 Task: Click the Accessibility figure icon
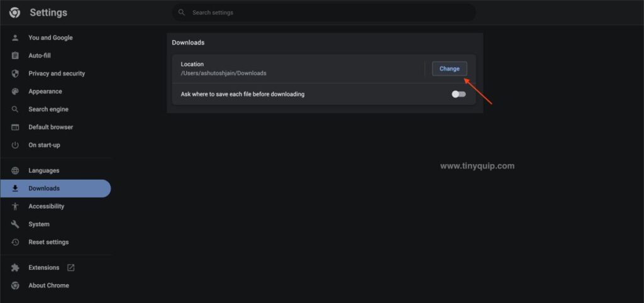pyautogui.click(x=15, y=207)
